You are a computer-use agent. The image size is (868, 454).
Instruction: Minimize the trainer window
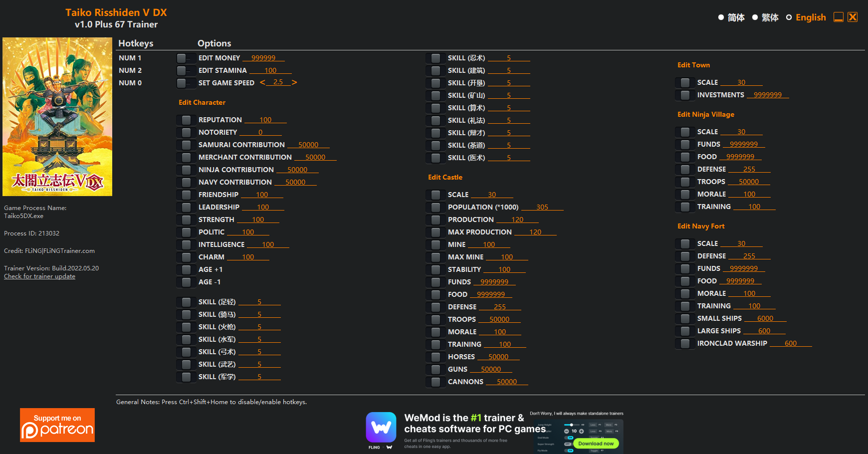point(839,17)
